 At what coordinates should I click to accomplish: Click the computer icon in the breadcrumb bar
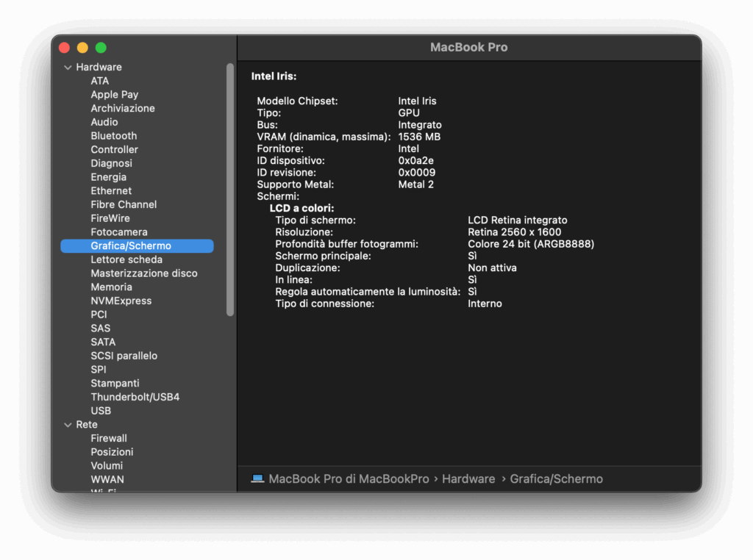257,478
